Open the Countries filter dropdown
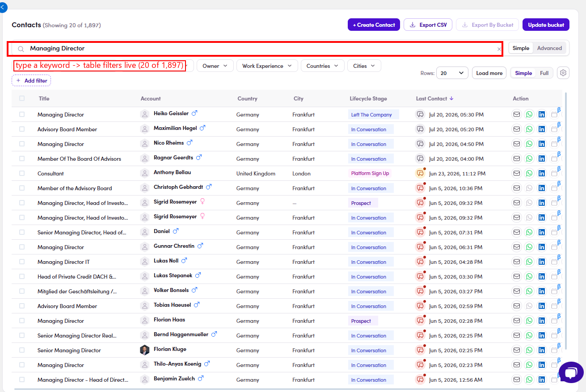586x392 pixels. click(322, 66)
